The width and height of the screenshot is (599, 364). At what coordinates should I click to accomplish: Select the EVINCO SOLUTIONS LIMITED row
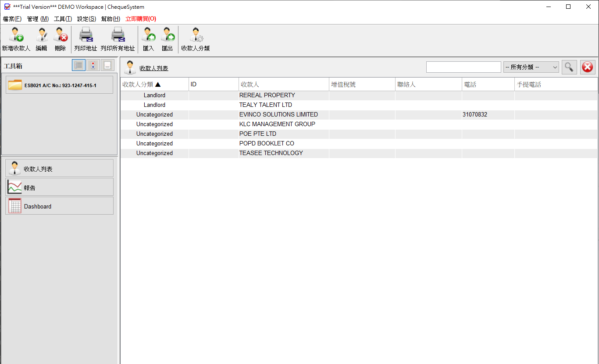[x=359, y=115]
